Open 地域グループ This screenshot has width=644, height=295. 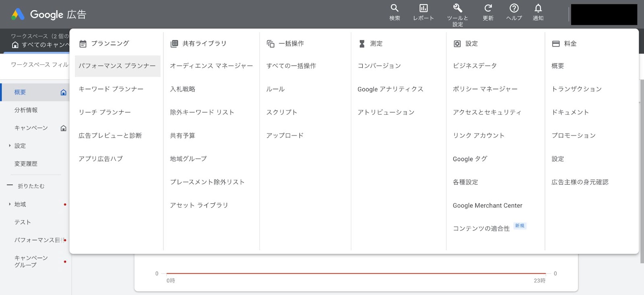(x=188, y=159)
